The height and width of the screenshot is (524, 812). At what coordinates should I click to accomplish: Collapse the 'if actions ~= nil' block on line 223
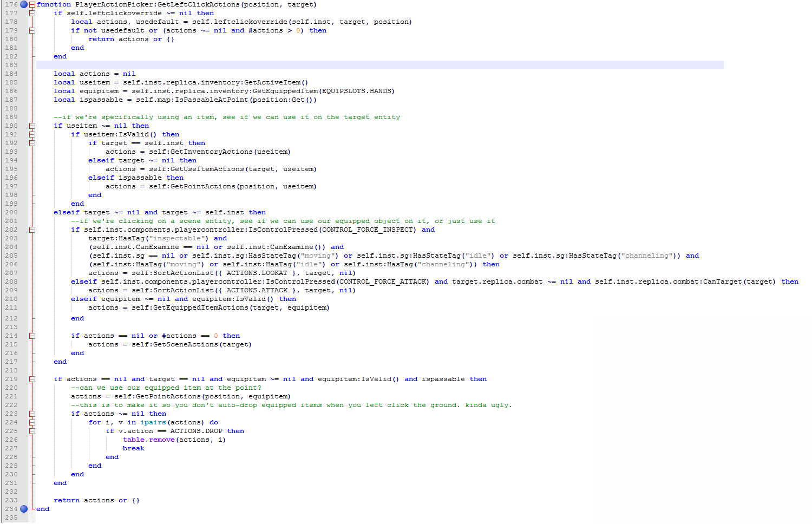pos(32,414)
